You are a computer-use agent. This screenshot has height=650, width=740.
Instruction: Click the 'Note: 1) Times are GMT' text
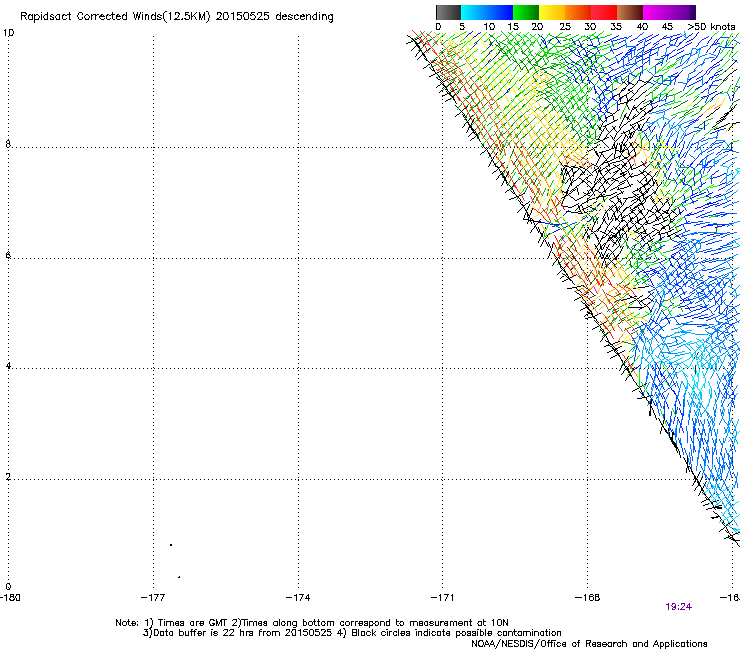(x=173, y=623)
